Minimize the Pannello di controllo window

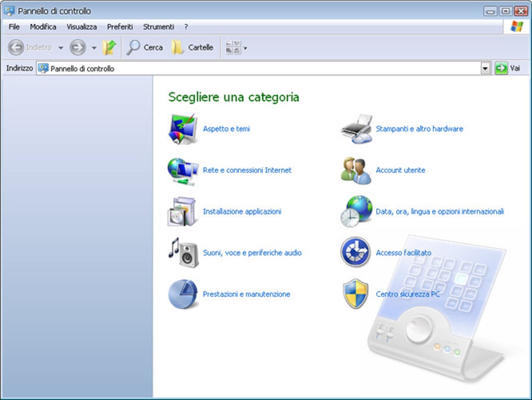(x=490, y=11)
